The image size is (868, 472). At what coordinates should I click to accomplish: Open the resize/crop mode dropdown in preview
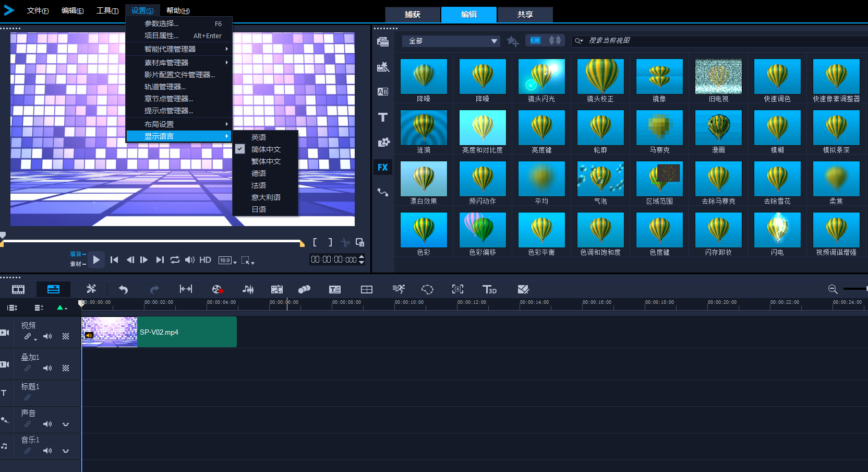pos(248,261)
